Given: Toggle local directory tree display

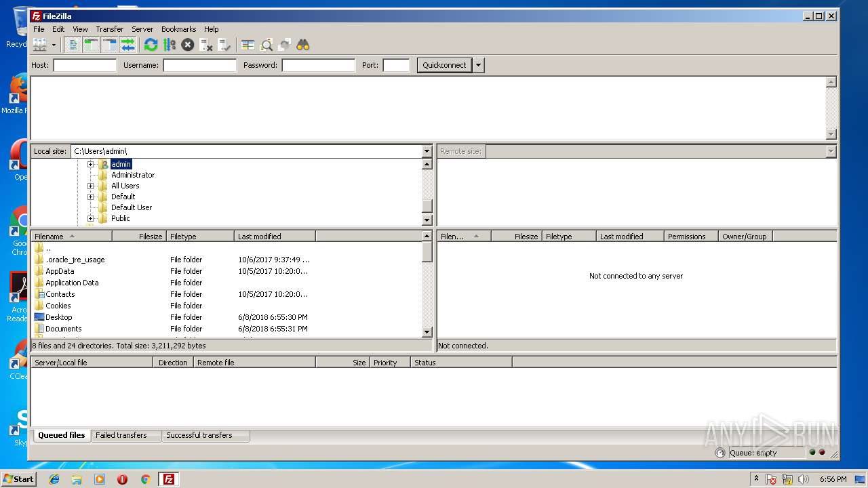Looking at the screenshot, I should click(91, 45).
